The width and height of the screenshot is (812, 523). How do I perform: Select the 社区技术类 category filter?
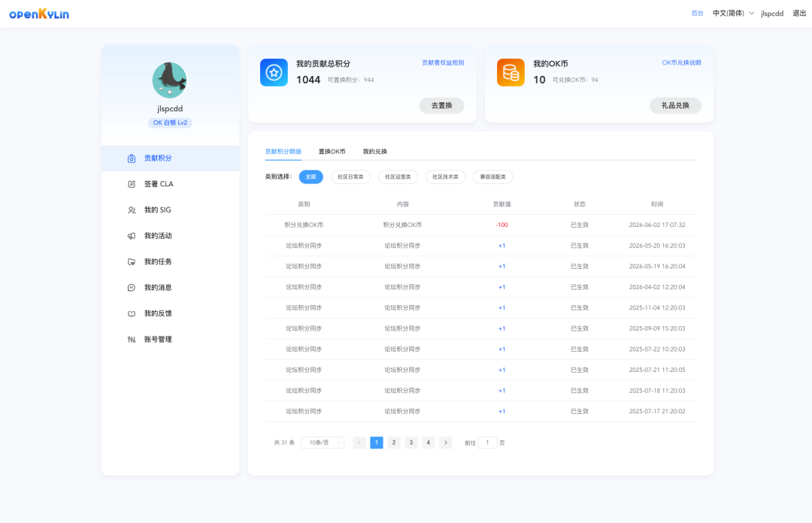(x=445, y=177)
